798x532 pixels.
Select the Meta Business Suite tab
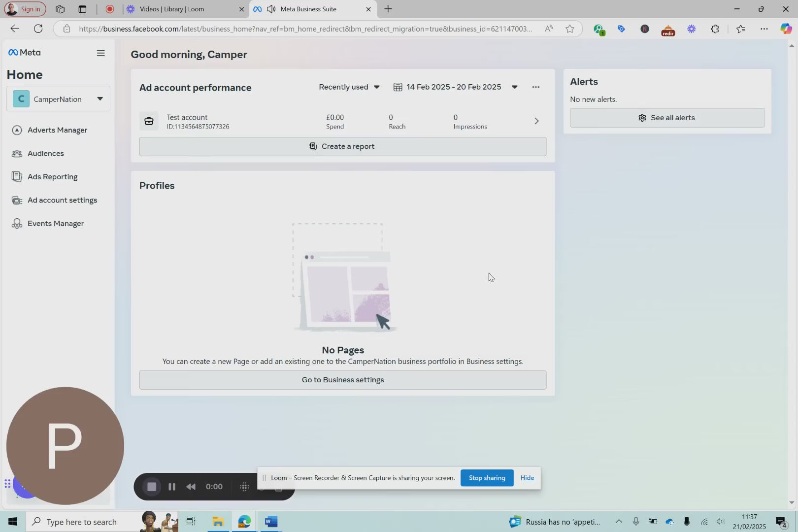pos(308,9)
